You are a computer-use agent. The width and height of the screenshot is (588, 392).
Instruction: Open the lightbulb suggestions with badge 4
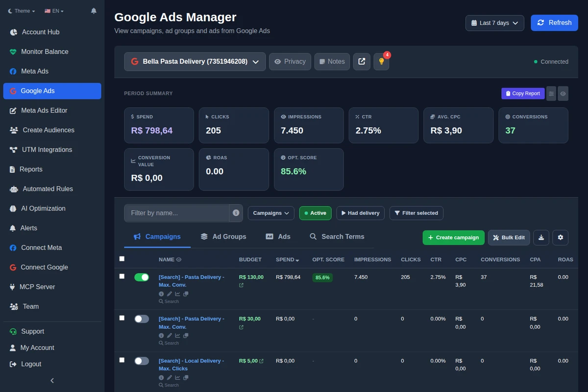tap(381, 62)
